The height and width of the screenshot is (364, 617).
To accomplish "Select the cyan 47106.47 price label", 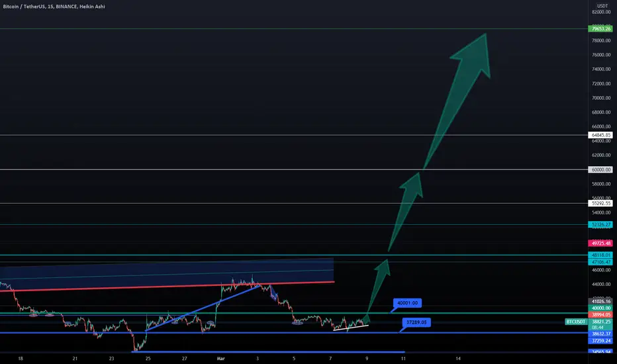I will tap(600, 262).
